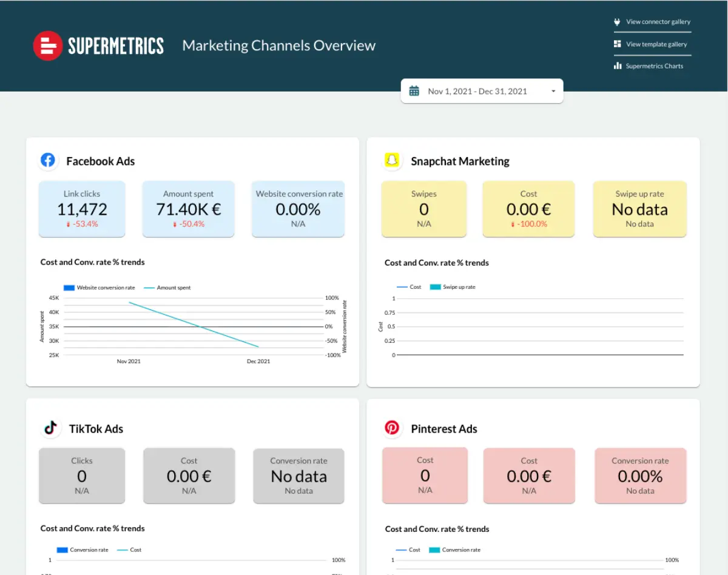Click the Swipe up rate teal legend swatch
This screenshot has width=728, height=575.
[435, 287]
